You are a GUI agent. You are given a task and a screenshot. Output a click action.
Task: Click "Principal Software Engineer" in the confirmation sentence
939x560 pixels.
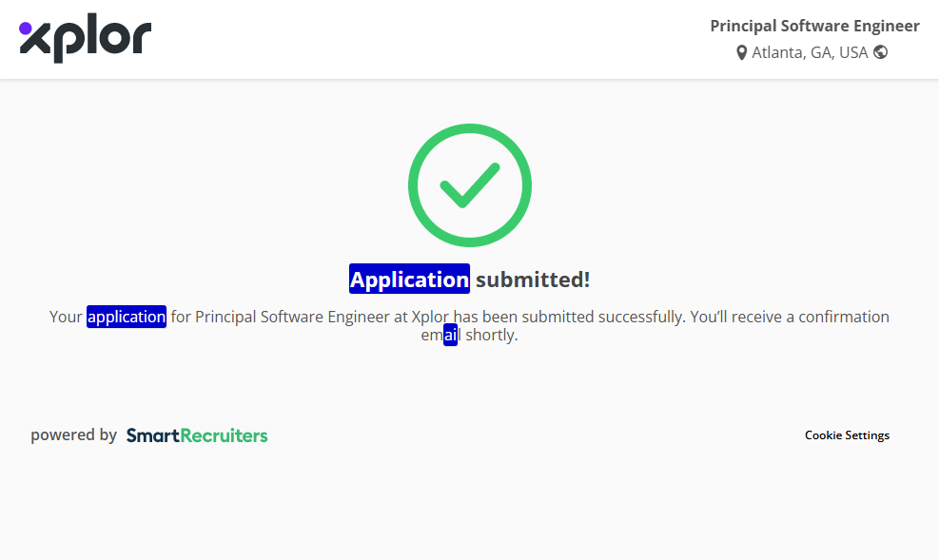tap(292, 317)
